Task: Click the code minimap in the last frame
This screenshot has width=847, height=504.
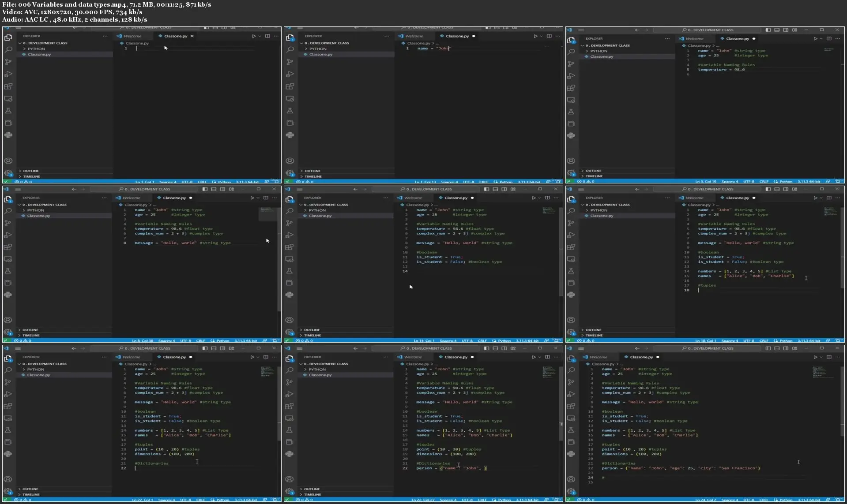Action: pyautogui.click(x=820, y=373)
